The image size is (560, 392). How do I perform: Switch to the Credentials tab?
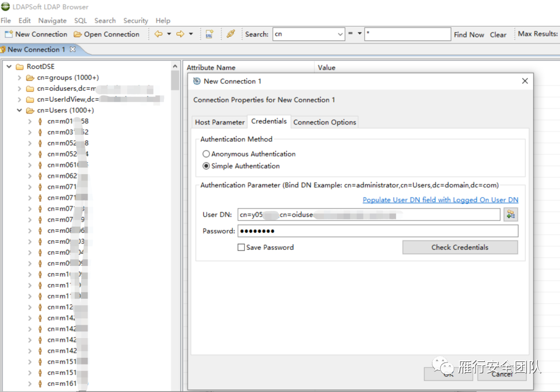click(269, 121)
